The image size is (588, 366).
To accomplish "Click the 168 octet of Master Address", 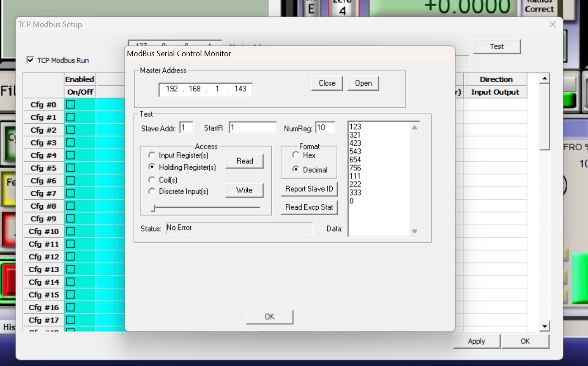I will click(194, 89).
